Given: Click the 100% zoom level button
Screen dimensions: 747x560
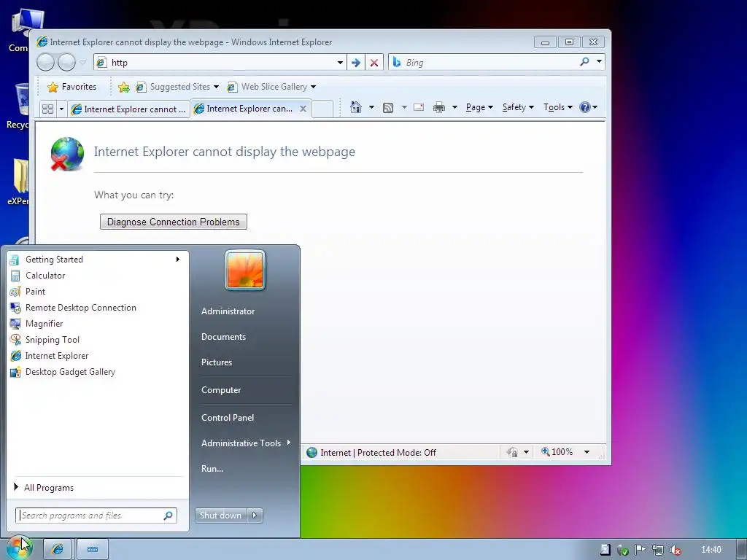Looking at the screenshot, I should point(557,452).
